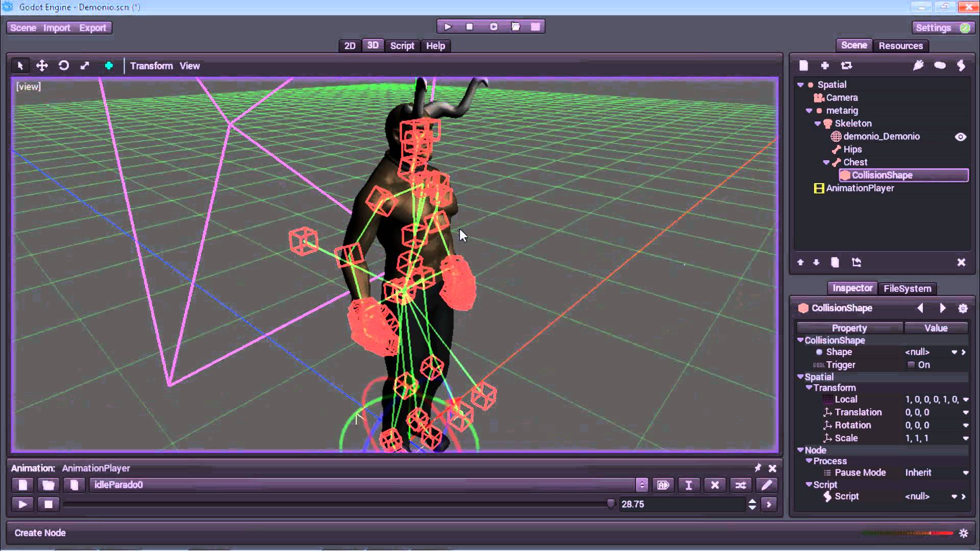The height and width of the screenshot is (551, 980).
Task: Select the Move mode tool in 3D toolbar
Action: pos(42,66)
